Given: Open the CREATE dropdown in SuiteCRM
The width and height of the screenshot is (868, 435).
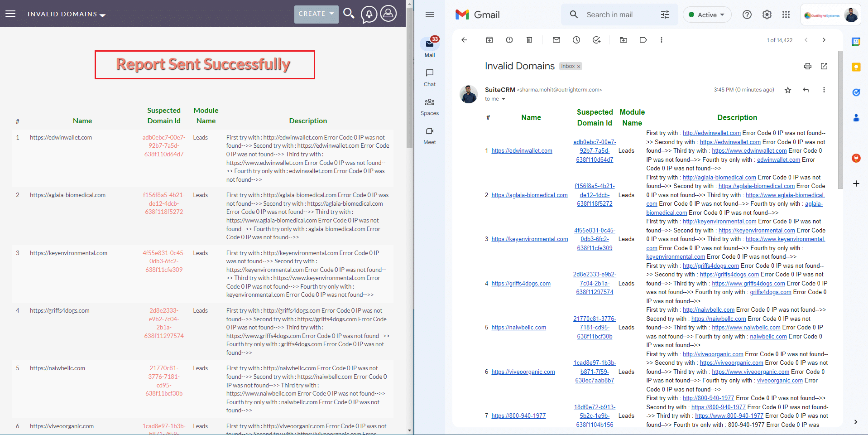Looking at the screenshot, I should coord(316,14).
